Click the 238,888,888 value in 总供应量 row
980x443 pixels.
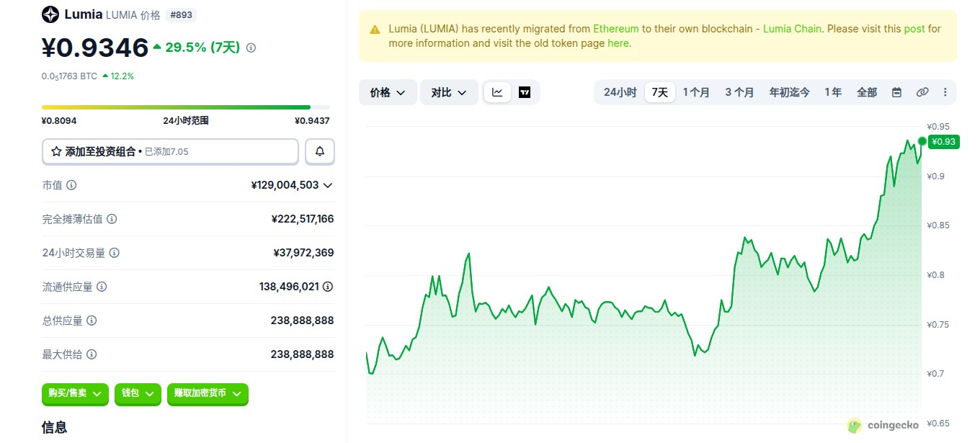pyautogui.click(x=302, y=321)
